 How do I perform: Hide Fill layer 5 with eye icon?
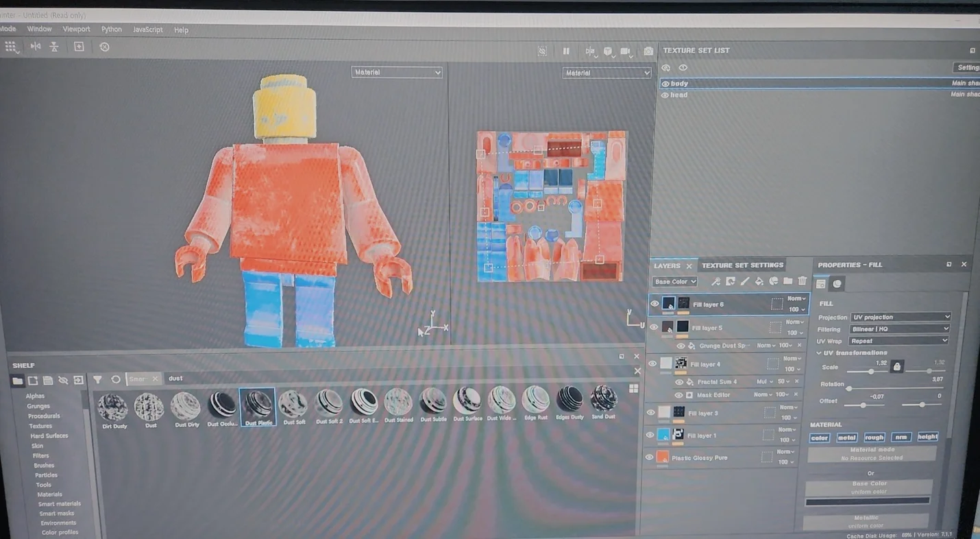point(654,327)
